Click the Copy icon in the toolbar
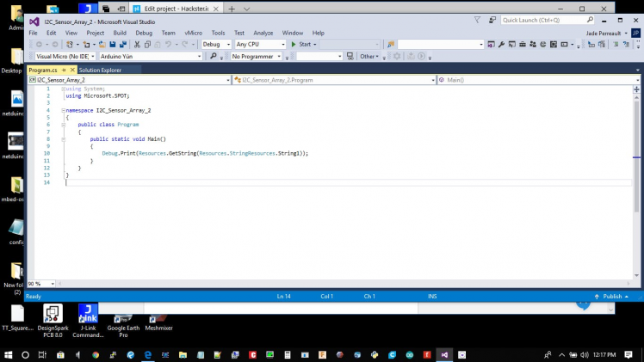 (147, 44)
